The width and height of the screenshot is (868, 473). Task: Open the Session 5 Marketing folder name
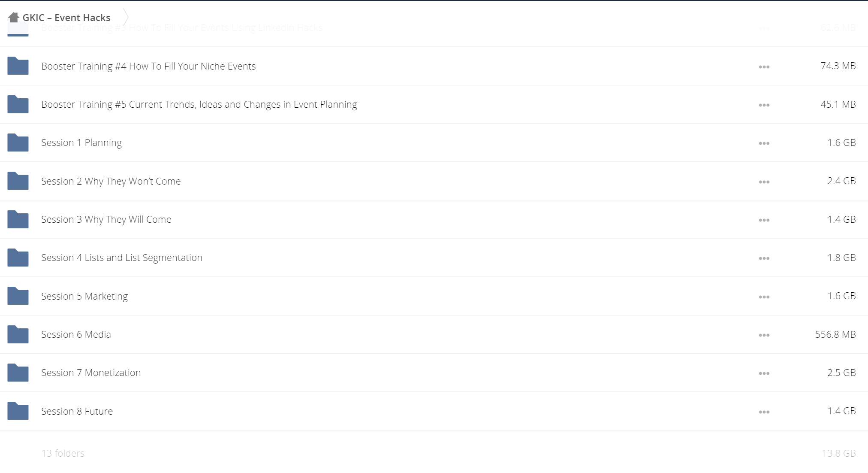point(84,296)
